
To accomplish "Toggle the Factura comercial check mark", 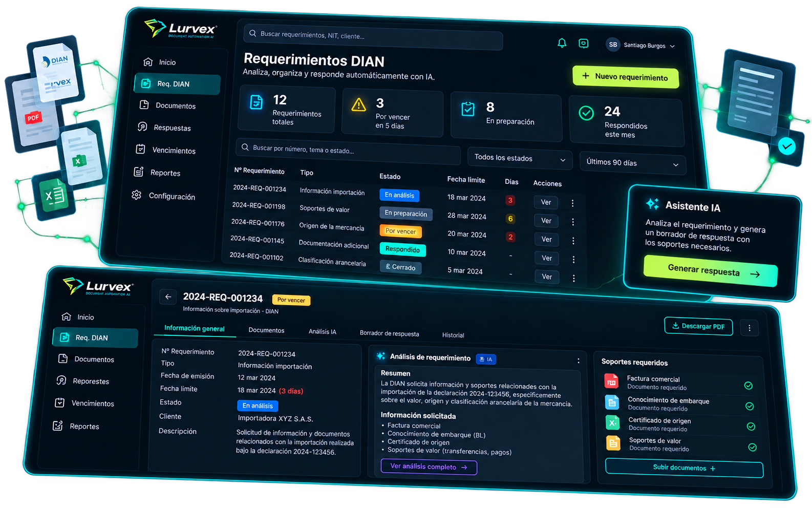I will 748,386.
